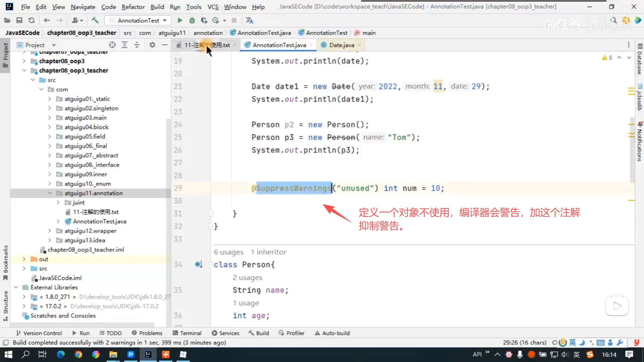The width and height of the screenshot is (644, 362).
Task: Click the Translate icon in the toolbar
Action: point(249,20)
